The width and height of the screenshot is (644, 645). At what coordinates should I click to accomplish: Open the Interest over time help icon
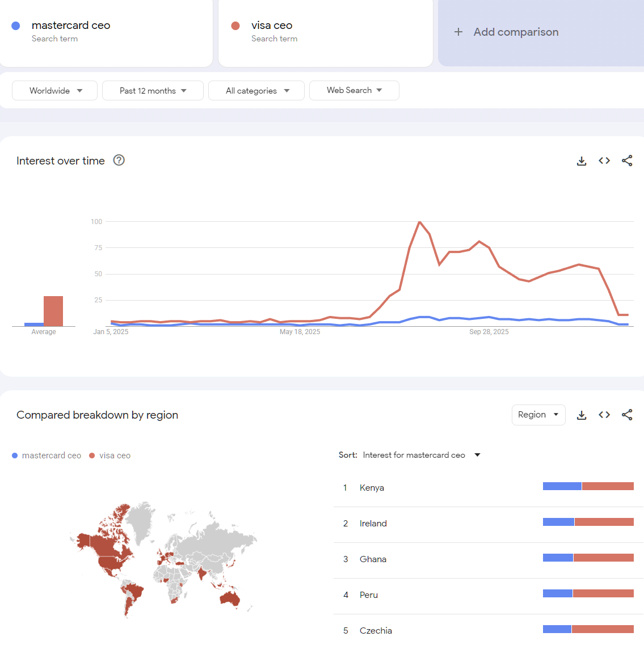tap(119, 160)
